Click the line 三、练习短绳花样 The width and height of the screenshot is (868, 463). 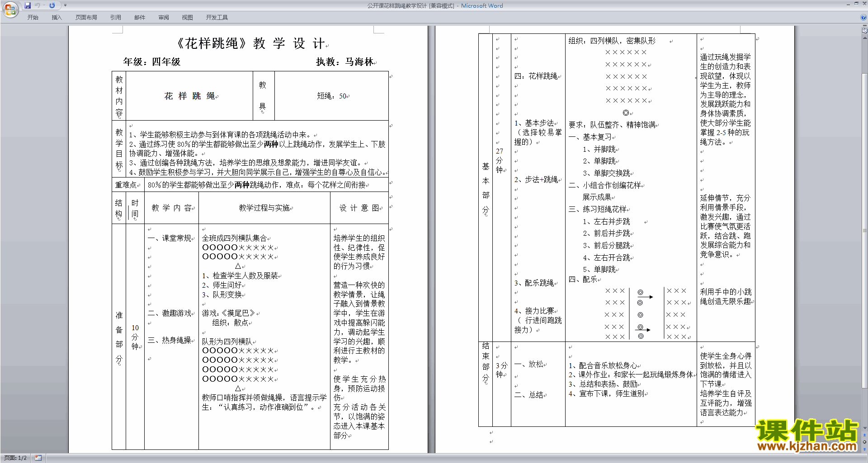coord(597,209)
